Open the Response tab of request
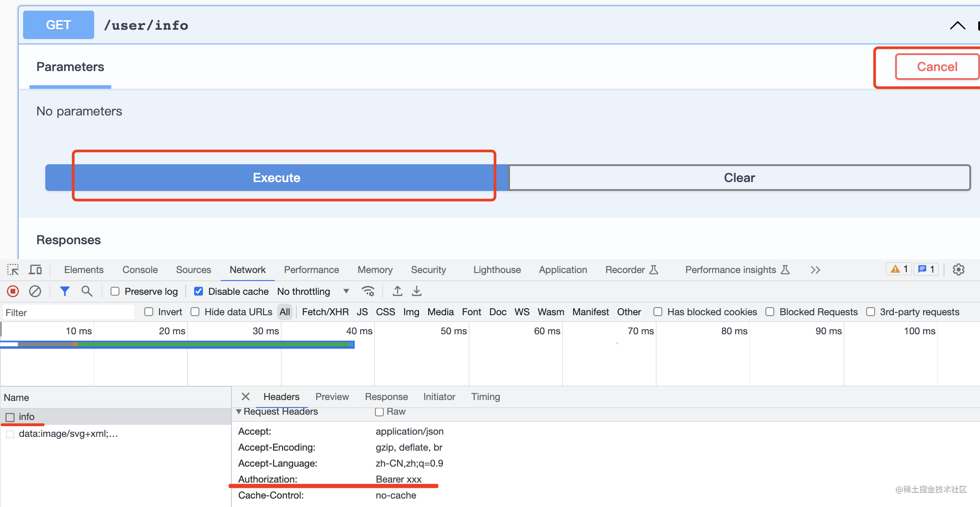 pyautogui.click(x=386, y=396)
